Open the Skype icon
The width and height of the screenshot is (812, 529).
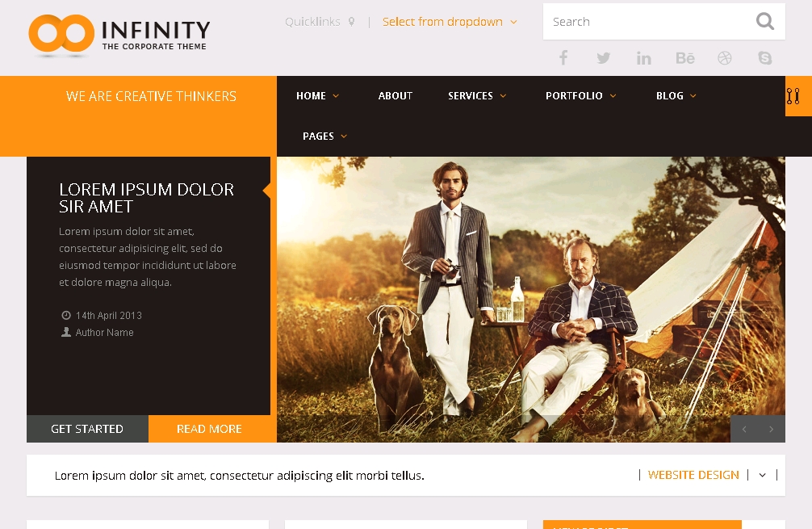pos(765,58)
